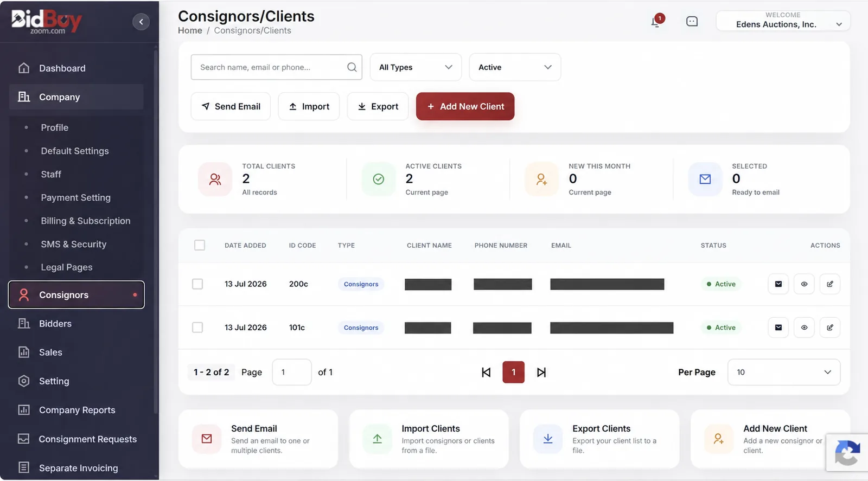Open Billing & Subscription submenu item
The height and width of the screenshot is (481, 868).
(86, 221)
